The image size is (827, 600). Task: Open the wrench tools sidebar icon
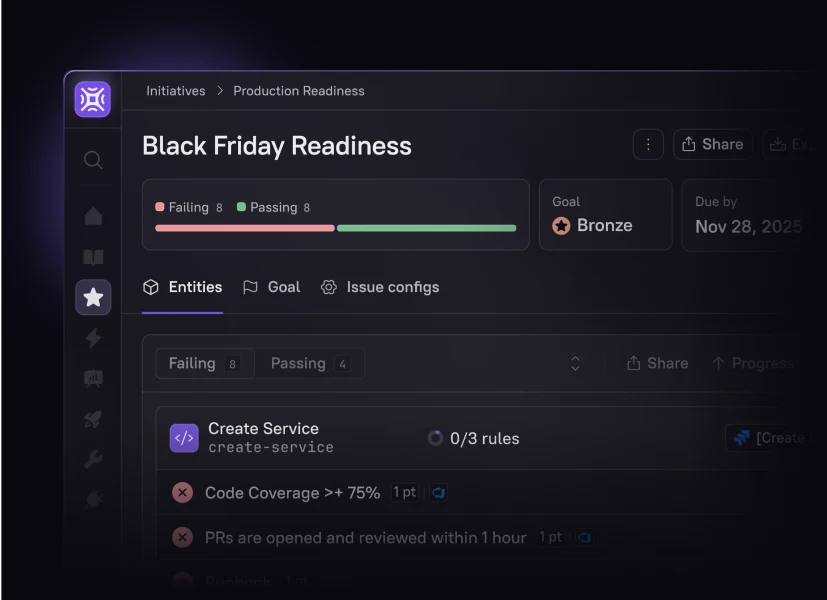tap(93, 459)
